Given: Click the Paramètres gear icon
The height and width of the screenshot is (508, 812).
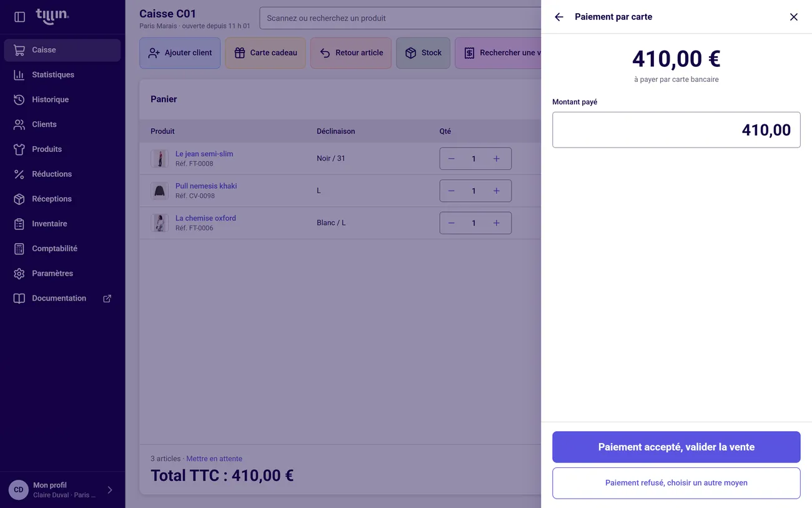Looking at the screenshot, I should pos(19,274).
